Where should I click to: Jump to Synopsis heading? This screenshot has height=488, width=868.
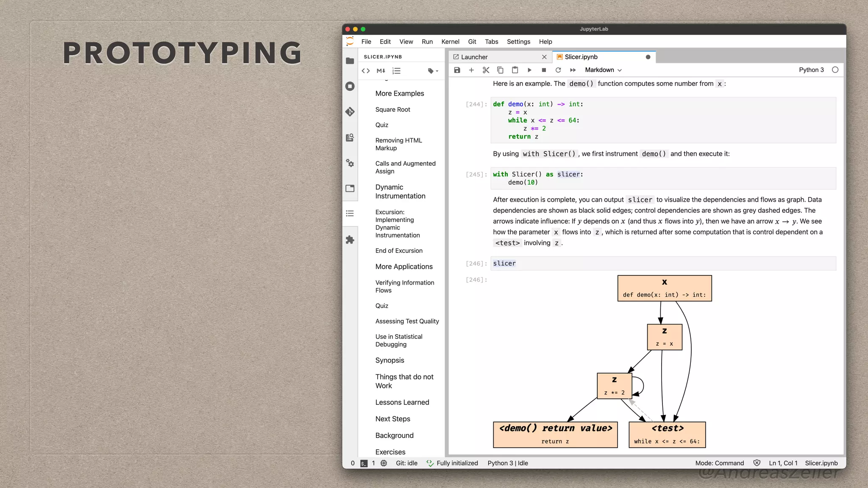click(389, 360)
